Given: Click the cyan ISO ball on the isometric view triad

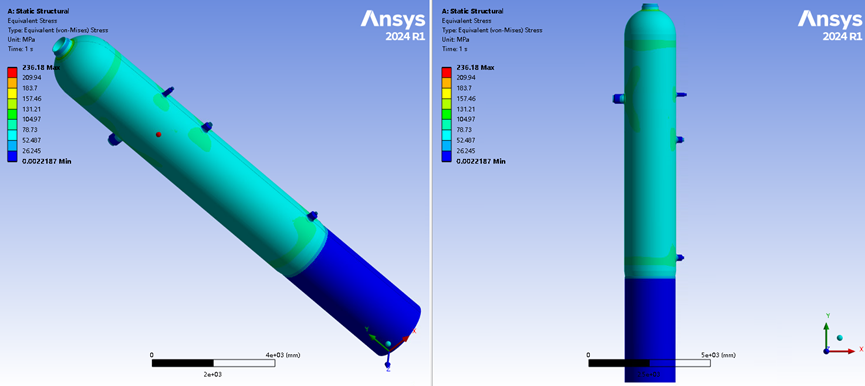Looking at the screenshot, I should click(x=388, y=344).
